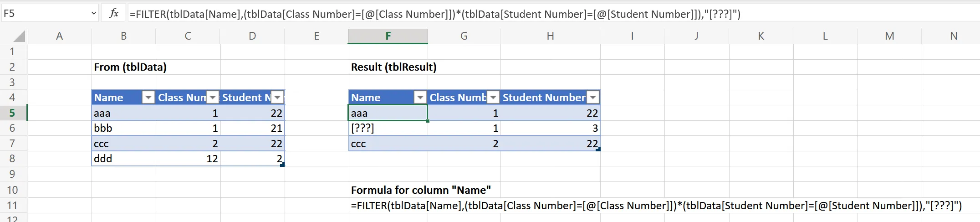Open the tblResult Student Number filter dropdown
The width and height of the screenshot is (980, 222).
pos(593,98)
